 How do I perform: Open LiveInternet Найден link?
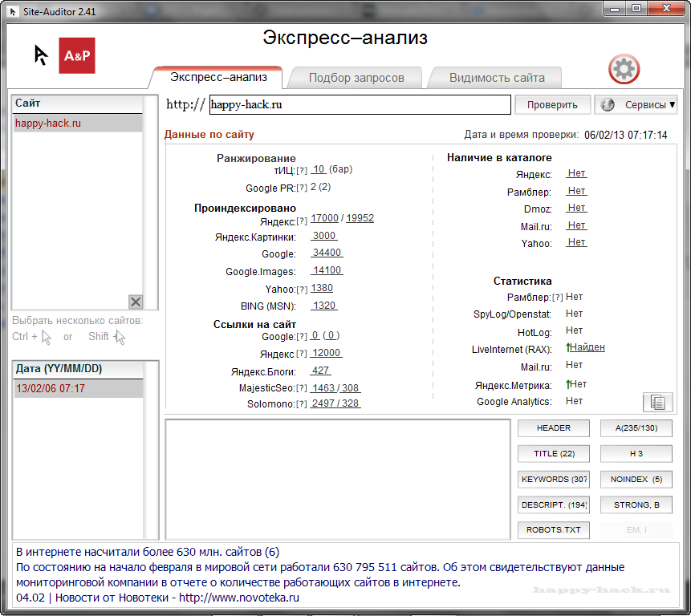pos(587,347)
